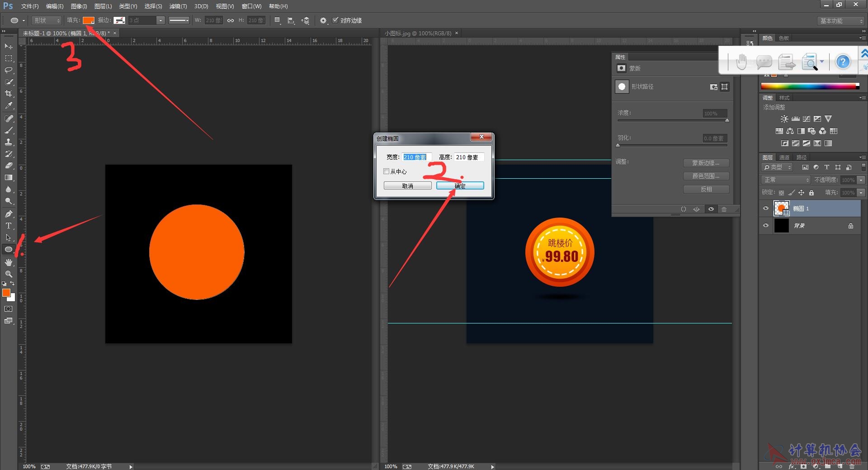This screenshot has width=868, height=470.
Task: Click fill color swatch in options bar
Action: tap(89, 20)
